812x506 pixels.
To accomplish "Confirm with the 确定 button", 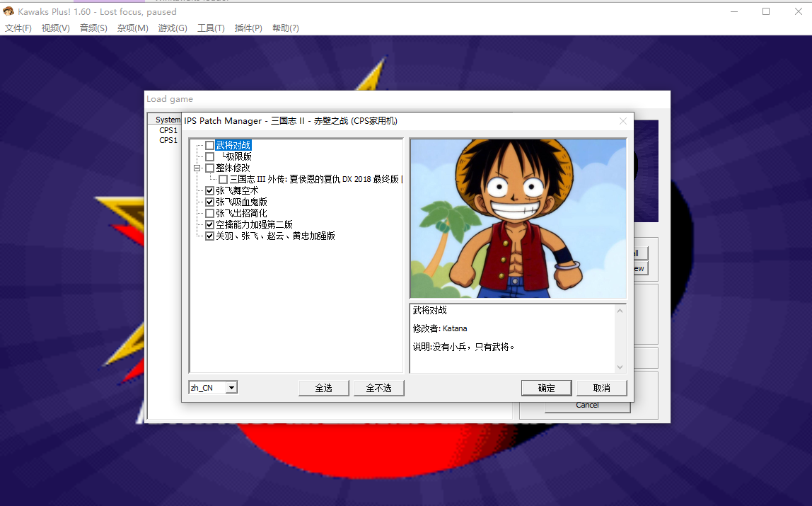I will (x=546, y=388).
